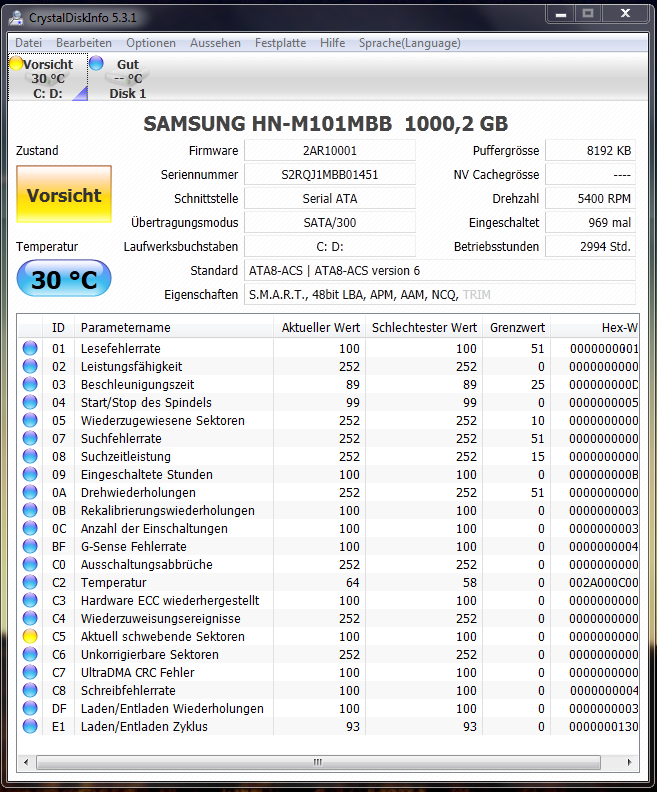
Task: Click the Drehzahl field 5400 RPM
Action: pos(590,199)
